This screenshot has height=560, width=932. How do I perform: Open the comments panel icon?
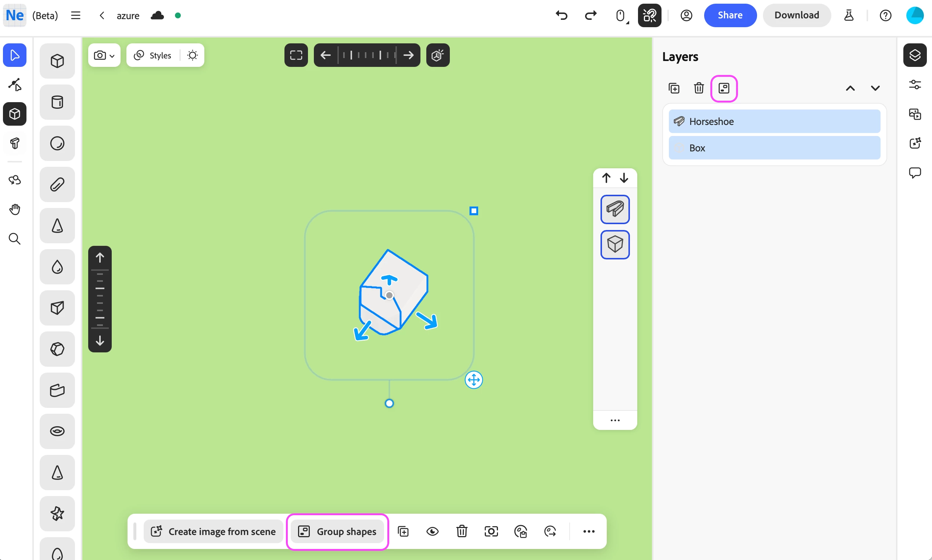[x=915, y=173]
